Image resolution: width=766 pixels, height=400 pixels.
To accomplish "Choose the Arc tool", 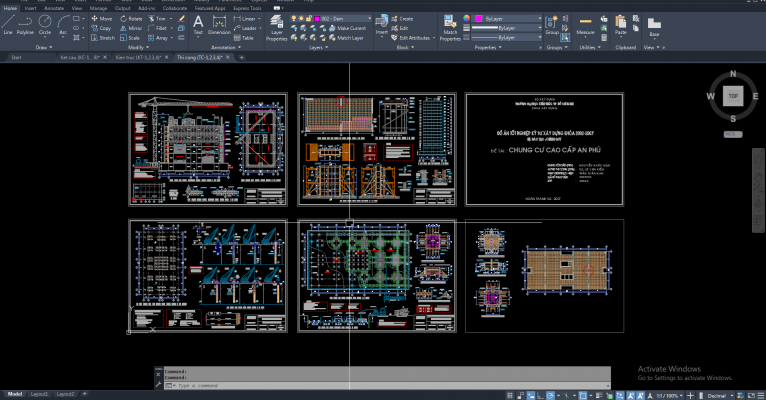I will (x=62, y=25).
